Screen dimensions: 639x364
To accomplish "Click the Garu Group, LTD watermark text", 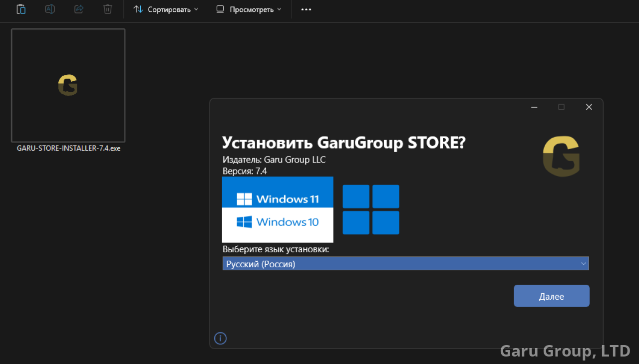I will [565, 351].
